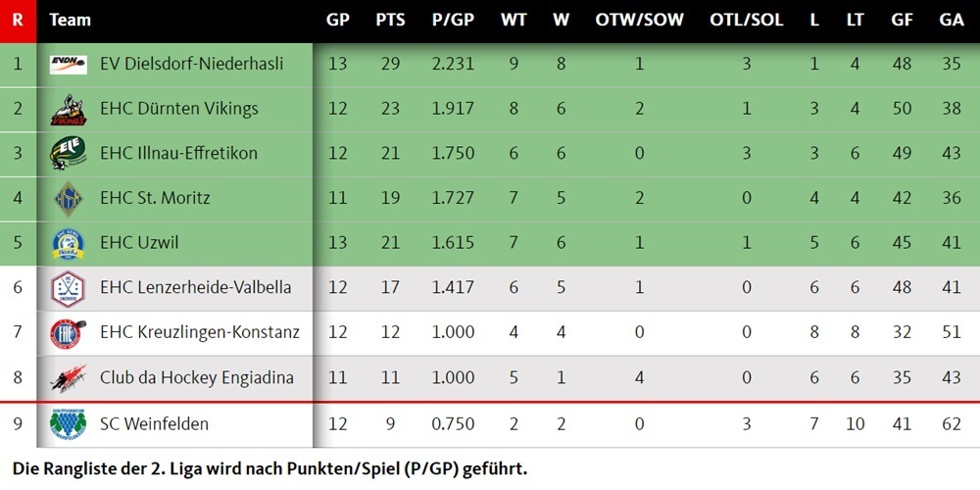Image resolution: width=980 pixels, height=490 pixels.
Task: Sort table by PTS column header
Action: click(x=390, y=20)
